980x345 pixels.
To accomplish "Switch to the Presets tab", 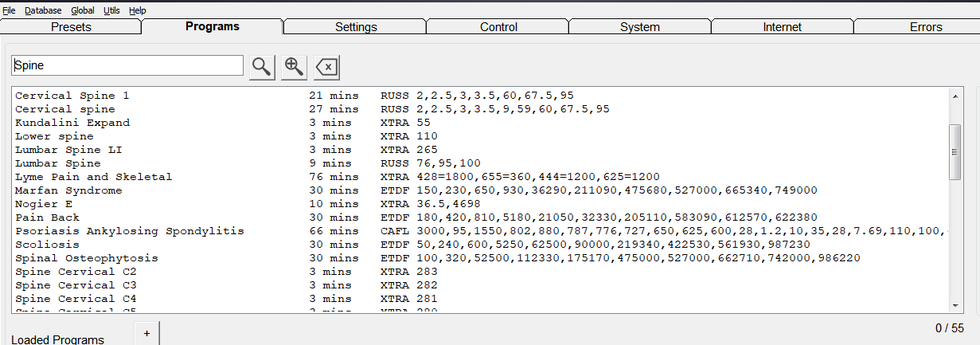I will (x=71, y=27).
